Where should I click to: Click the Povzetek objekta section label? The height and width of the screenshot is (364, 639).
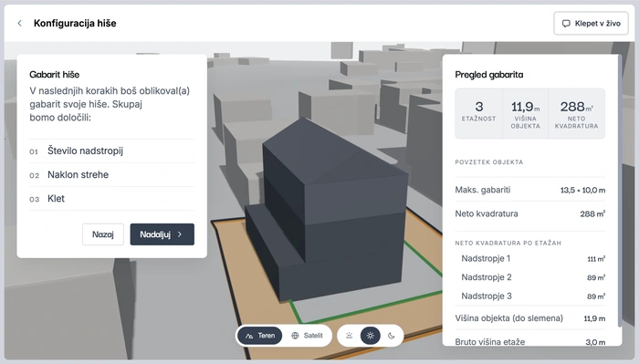click(489, 162)
